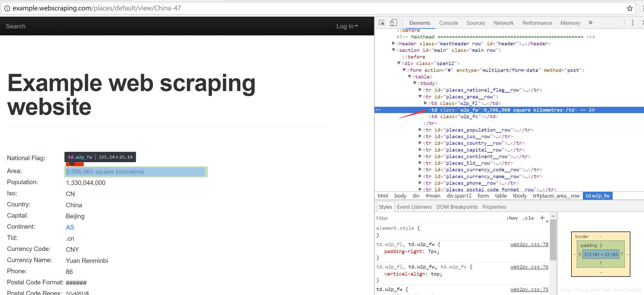Collapse the tbody node
Screen dimensions: 644x295
pyautogui.click(x=415, y=83)
